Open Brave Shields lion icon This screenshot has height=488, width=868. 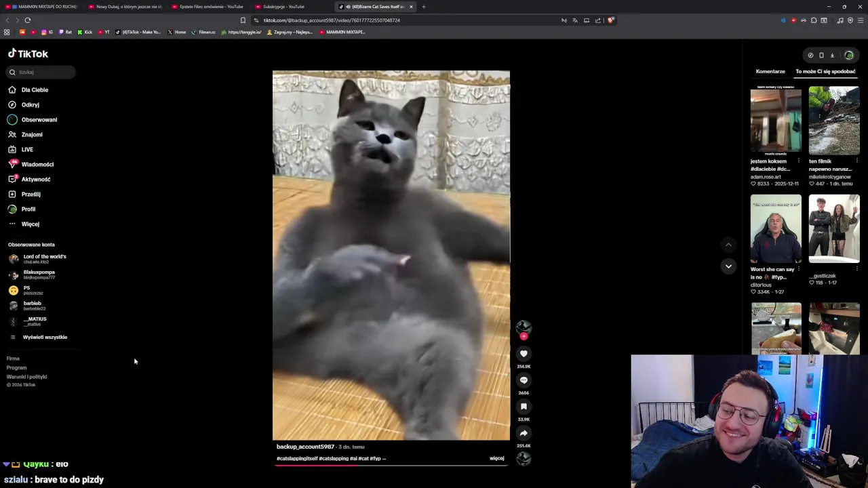coord(610,20)
